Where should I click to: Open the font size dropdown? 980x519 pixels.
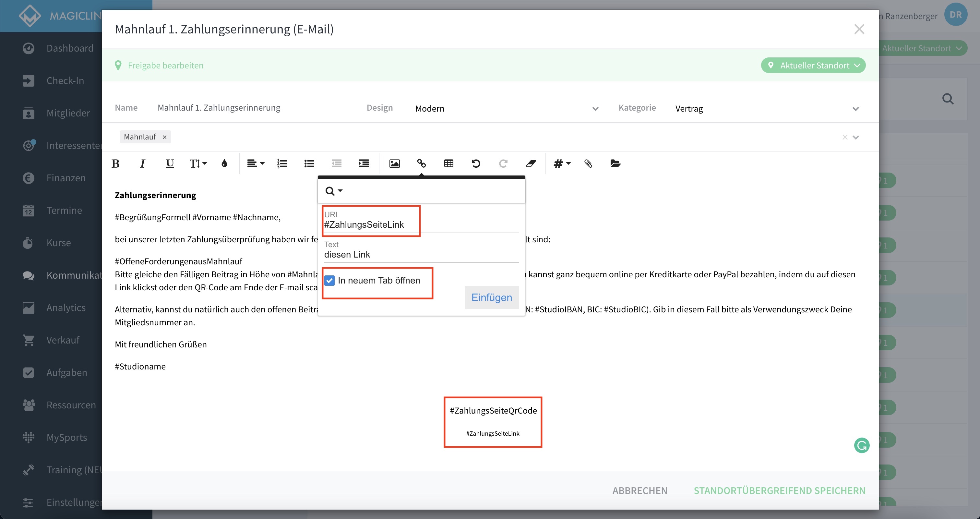pyautogui.click(x=198, y=163)
